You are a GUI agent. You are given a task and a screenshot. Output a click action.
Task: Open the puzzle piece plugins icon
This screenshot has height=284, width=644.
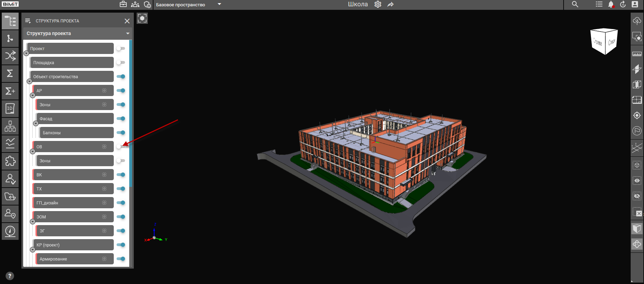click(10, 161)
